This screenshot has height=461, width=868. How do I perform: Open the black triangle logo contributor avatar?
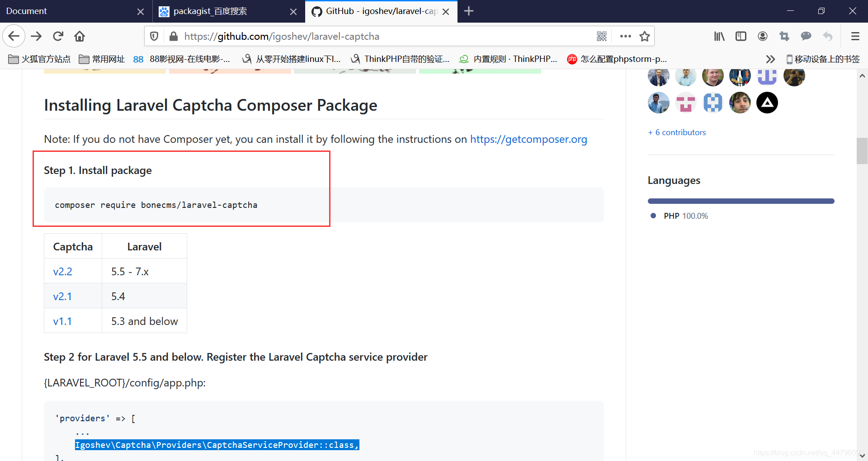tap(767, 103)
